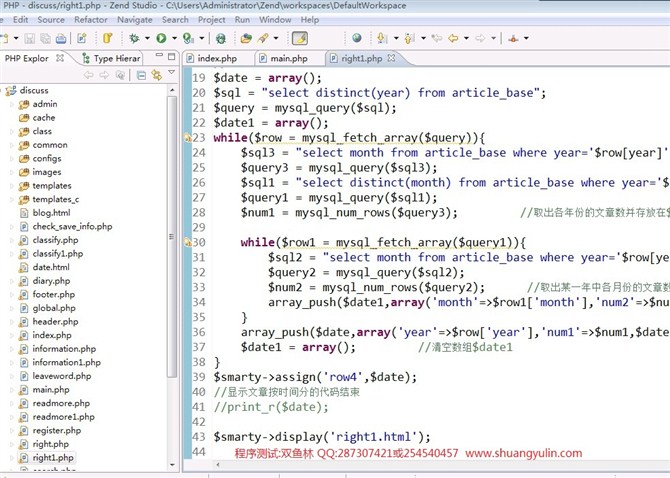
Task: Open the Search icon dropdown arrow
Action: tap(276, 38)
